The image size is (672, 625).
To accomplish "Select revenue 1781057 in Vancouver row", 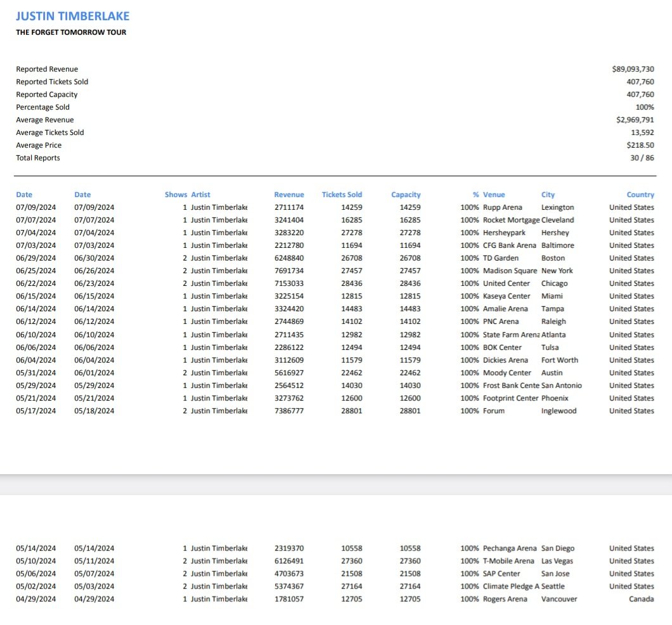I will click(289, 599).
